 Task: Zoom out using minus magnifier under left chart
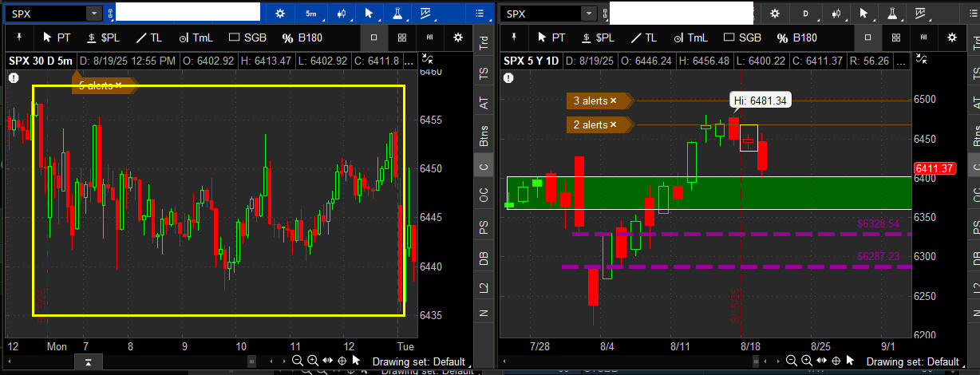tap(298, 361)
